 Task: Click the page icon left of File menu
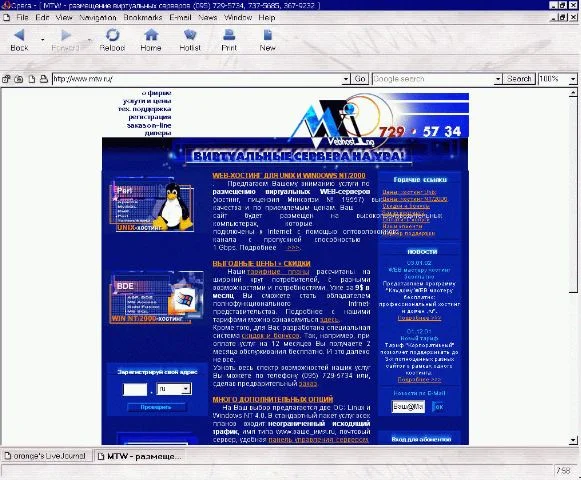6,17
